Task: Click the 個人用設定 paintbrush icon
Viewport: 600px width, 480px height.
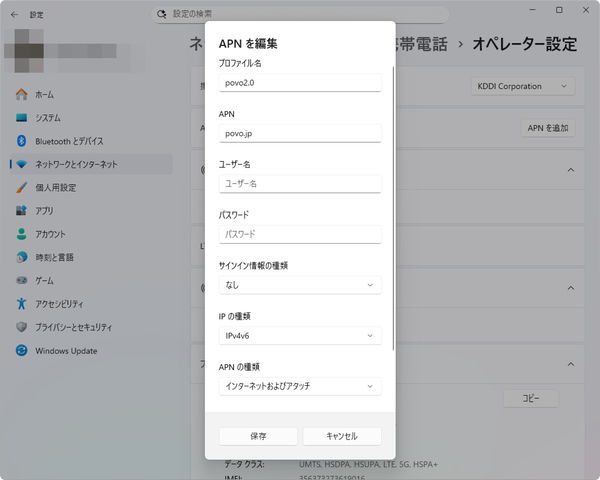Action: pos(21,187)
